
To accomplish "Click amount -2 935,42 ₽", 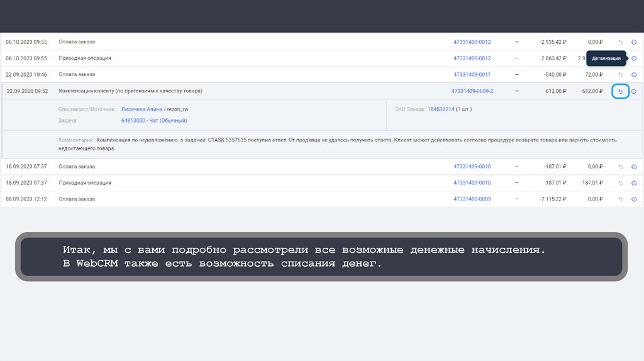I will coord(553,42).
